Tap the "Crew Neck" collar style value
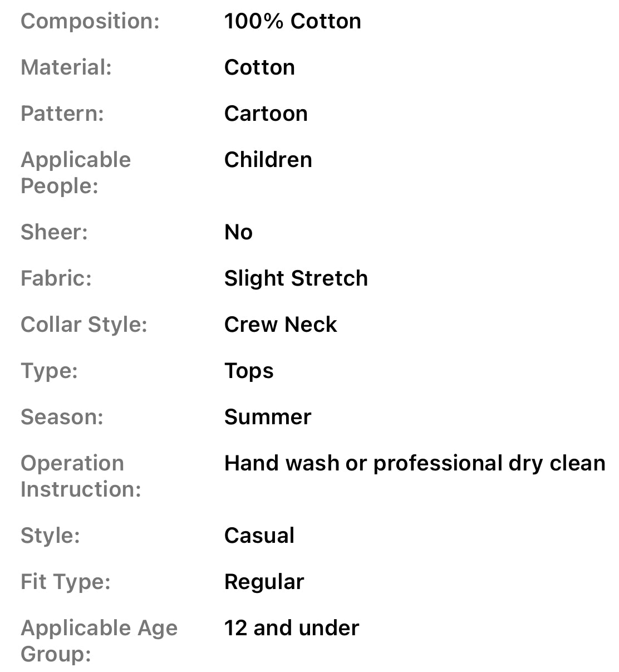This screenshot has height=672, width=619. coord(281,325)
